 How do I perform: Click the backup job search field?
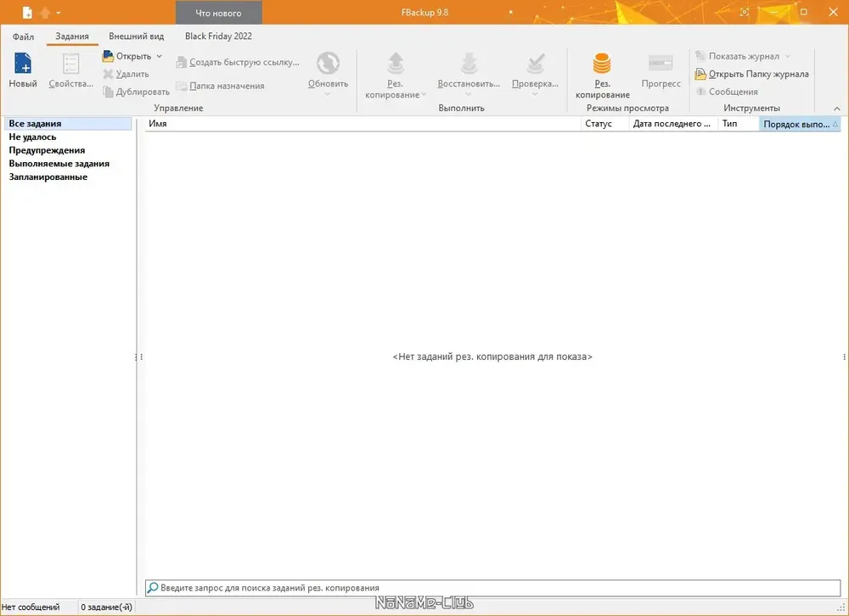492,587
